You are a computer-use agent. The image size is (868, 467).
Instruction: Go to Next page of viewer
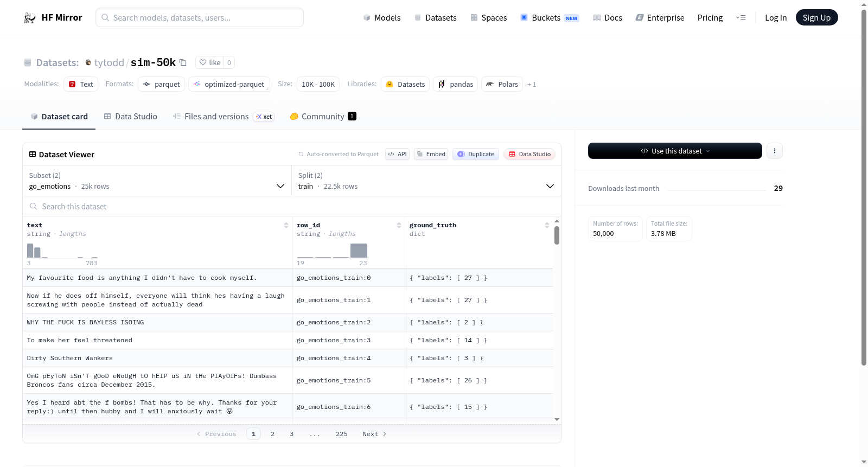(374, 434)
